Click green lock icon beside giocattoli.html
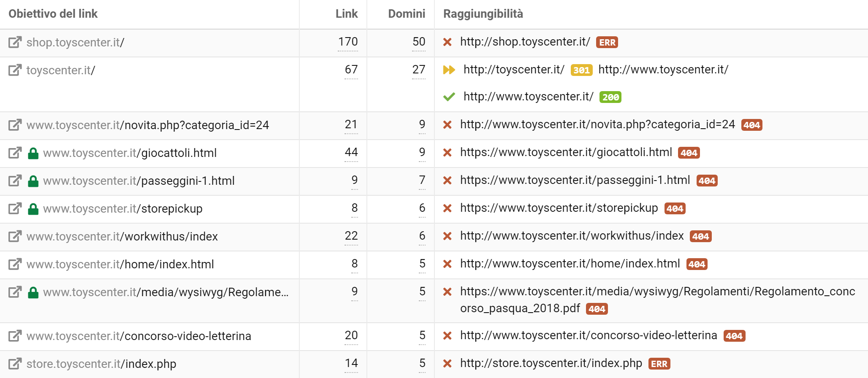 click(33, 153)
